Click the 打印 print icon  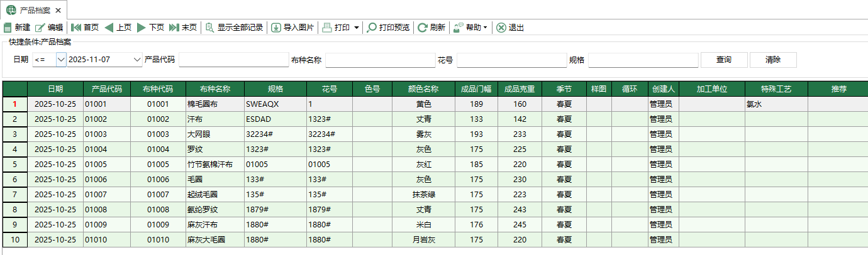coord(326,28)
